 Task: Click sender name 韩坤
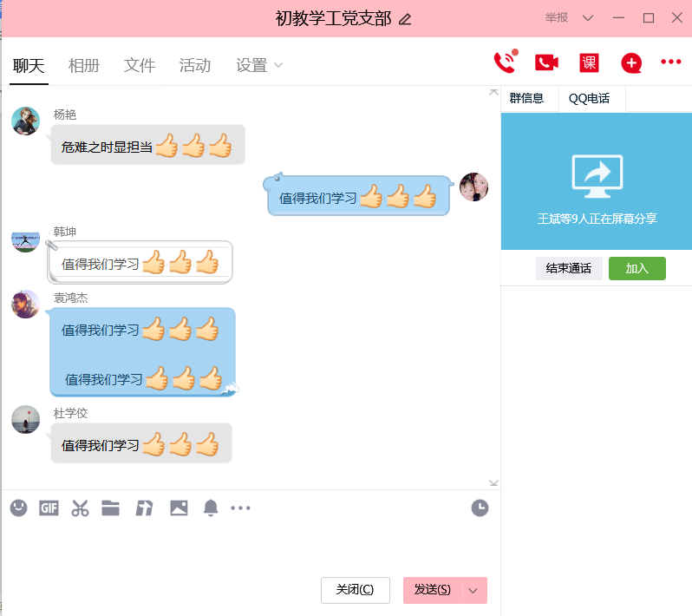(65, 232)
